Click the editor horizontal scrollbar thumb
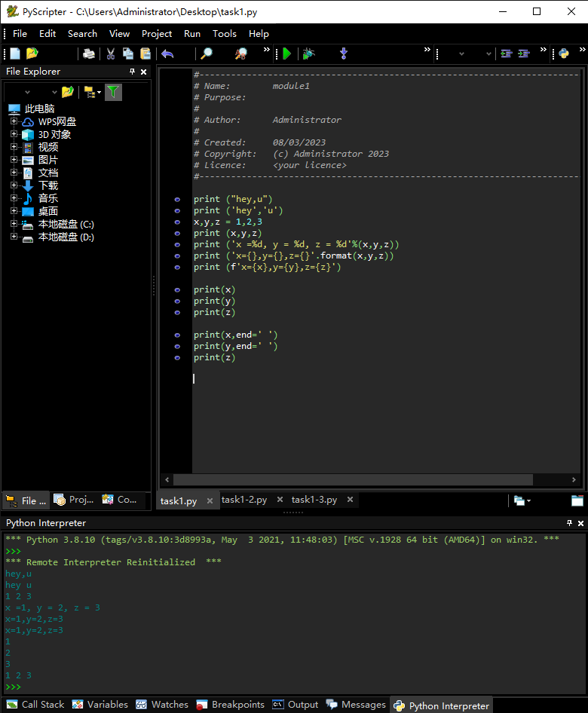Image resolution: width=588 pixels, height=713 pixels. [x=354, y=479]
